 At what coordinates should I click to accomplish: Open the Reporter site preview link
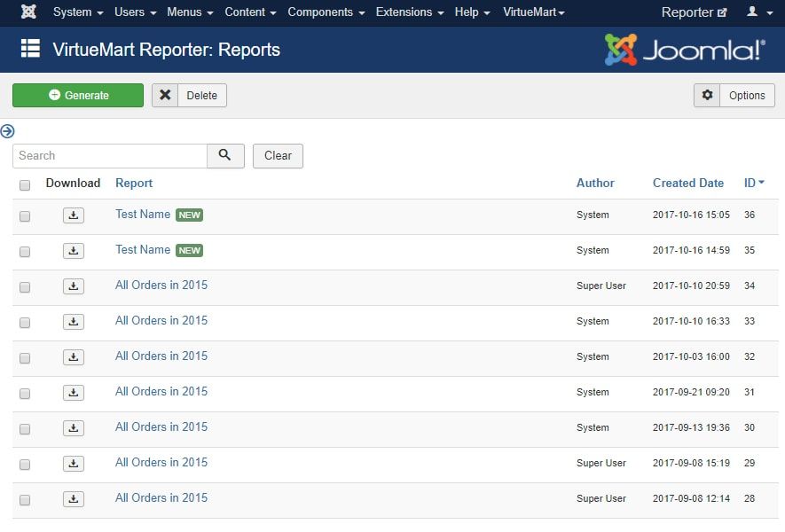click(694, 12)
